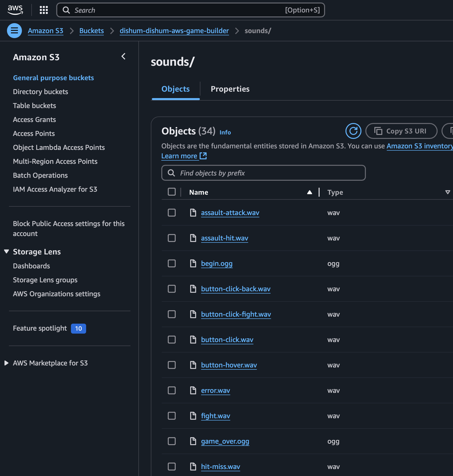Click the file icon for button-click-back.wav

pos(193,289)
